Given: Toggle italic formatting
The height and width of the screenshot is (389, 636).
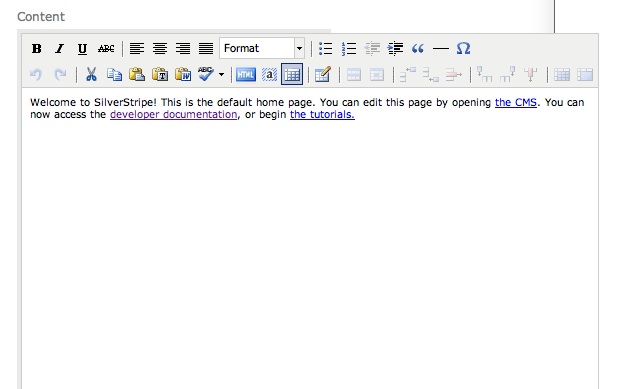Looking at the screenshot, I should (x=59, y=49).
